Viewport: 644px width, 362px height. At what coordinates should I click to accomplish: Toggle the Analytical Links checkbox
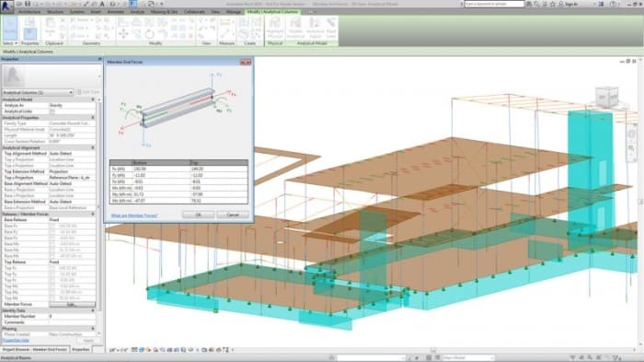(x=52, y=111)
